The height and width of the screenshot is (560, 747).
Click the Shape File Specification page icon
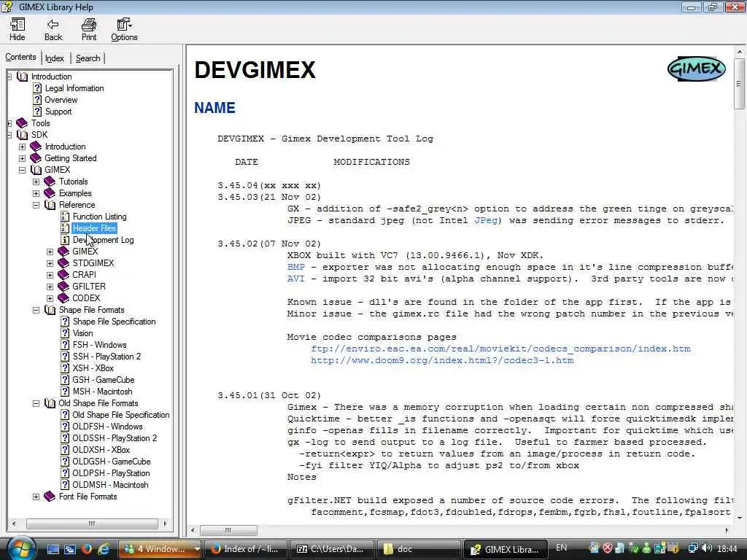click(65, 322)
